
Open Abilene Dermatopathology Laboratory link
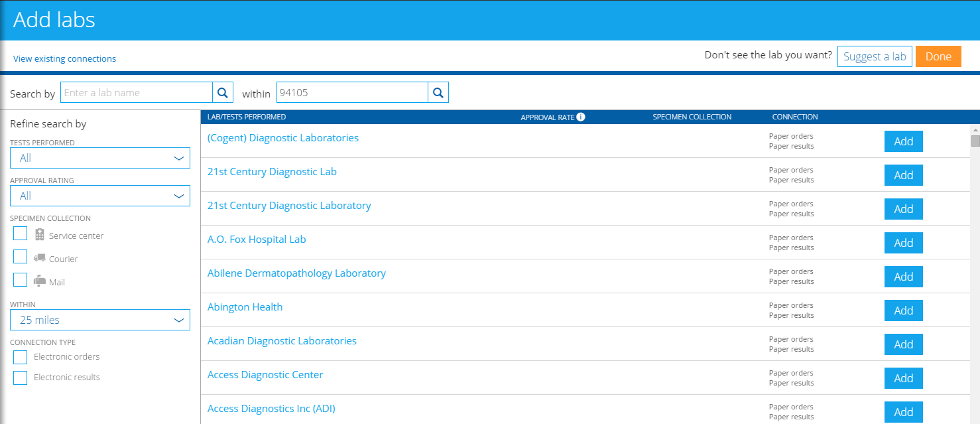(x=296, y=273)
